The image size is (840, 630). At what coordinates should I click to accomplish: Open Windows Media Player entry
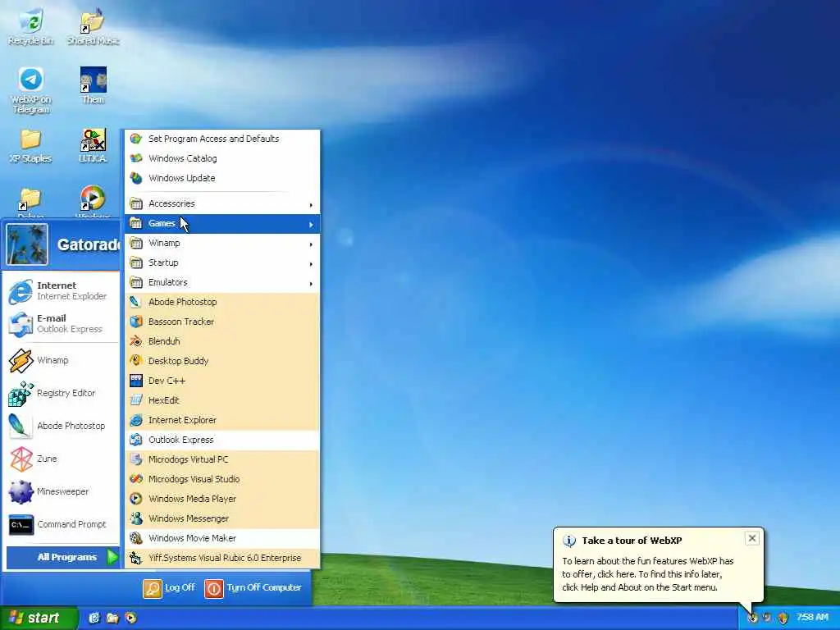(x=222, y=499)
